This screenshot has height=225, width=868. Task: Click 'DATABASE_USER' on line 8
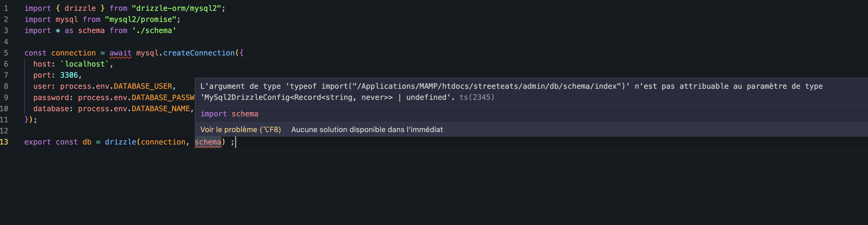click(x=143, y=86)
